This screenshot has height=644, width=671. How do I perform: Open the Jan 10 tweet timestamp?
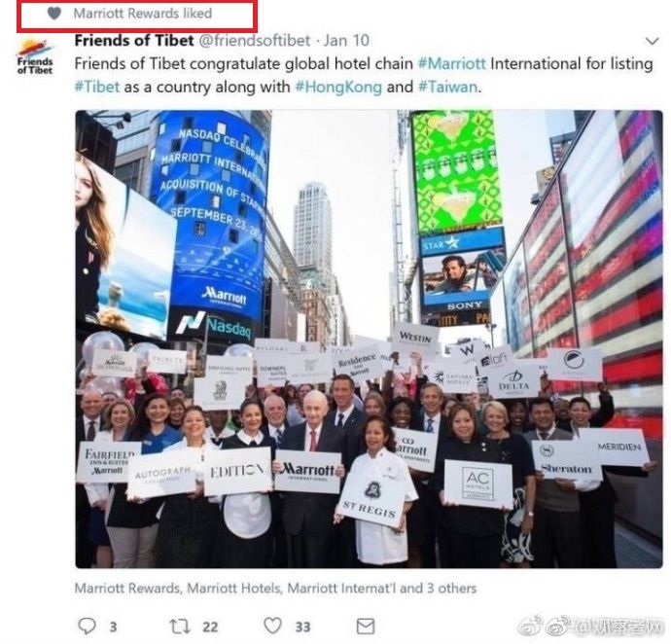pos(346,40)
